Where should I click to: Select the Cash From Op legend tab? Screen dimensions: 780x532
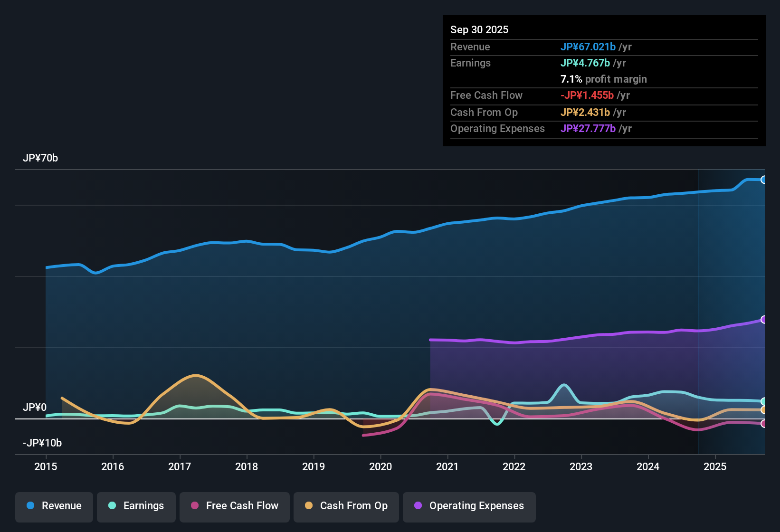tap(346, 506)
